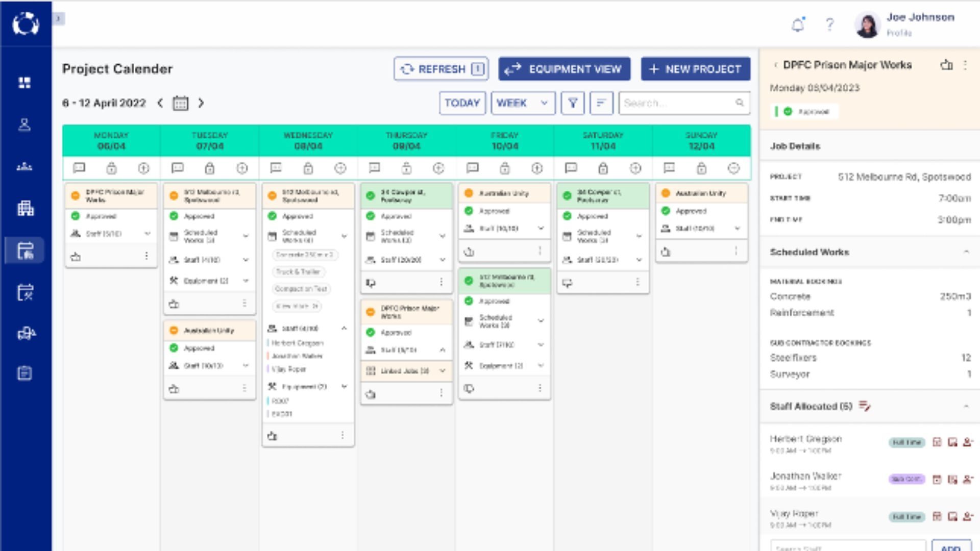Click the filter funnel icon
980x551 pixels.
[573, 104]
